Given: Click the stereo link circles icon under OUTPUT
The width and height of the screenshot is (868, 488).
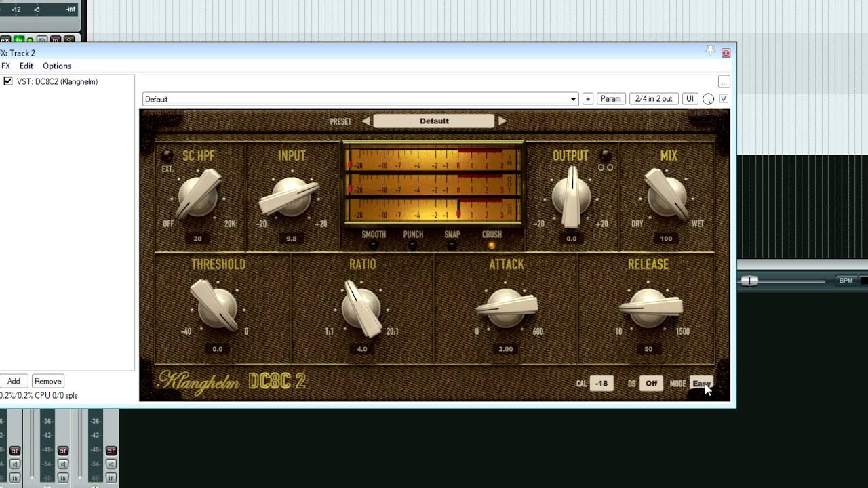Looking at the screenshot, I should point(606,167).
